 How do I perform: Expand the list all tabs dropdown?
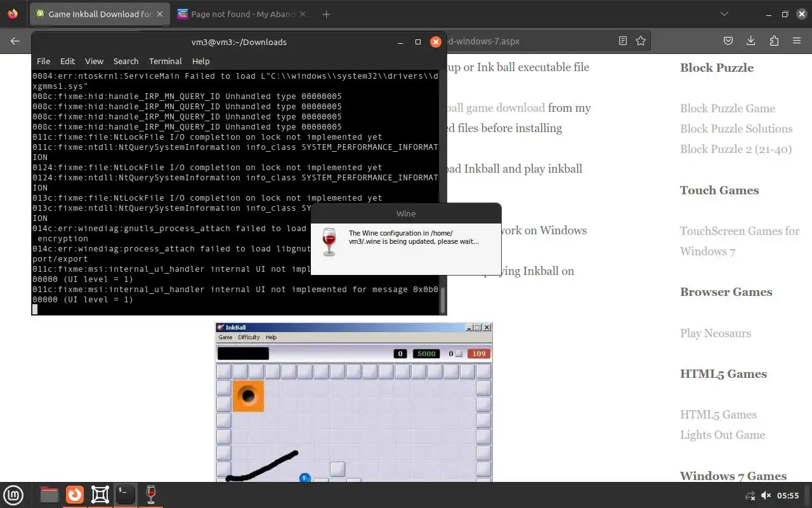(x=724, y=14)
